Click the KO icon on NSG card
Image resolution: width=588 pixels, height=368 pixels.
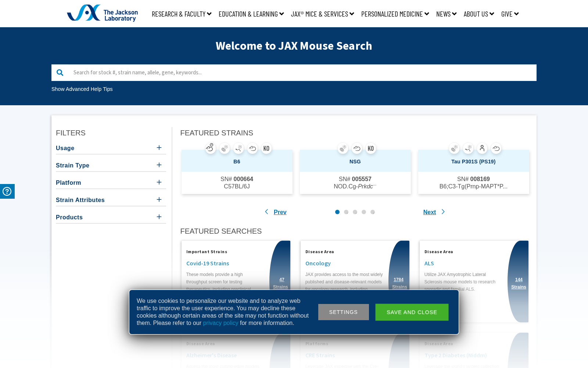[371, 148]
